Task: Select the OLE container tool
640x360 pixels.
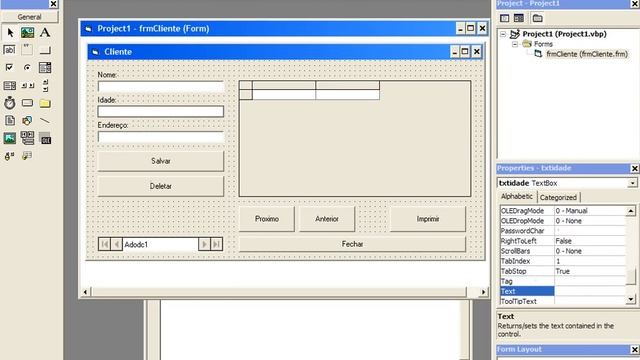Action: pyautogui.click(x=45, y=138)
